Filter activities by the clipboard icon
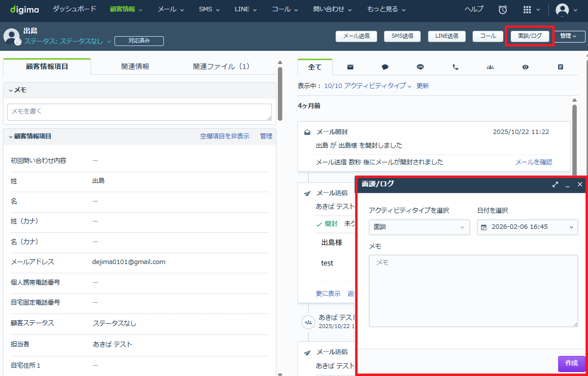The height and width of the screenshot is (376, 588). (x=561, y=67)
